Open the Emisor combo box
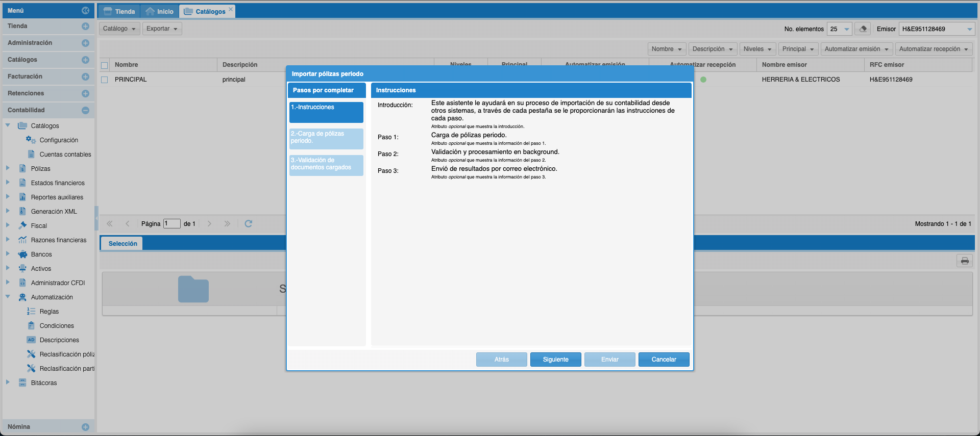The height and width of the screenshot is (436, 980). pos(969,29)
